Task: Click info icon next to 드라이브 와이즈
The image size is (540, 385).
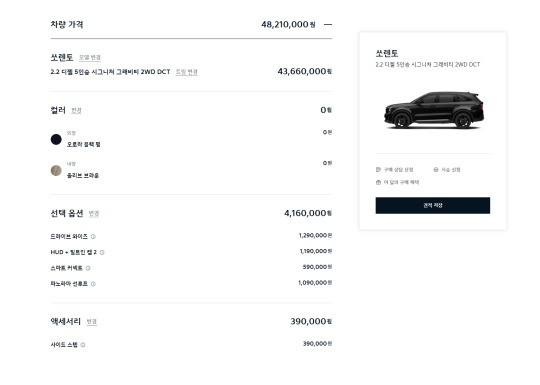Action: click(93, 237)
